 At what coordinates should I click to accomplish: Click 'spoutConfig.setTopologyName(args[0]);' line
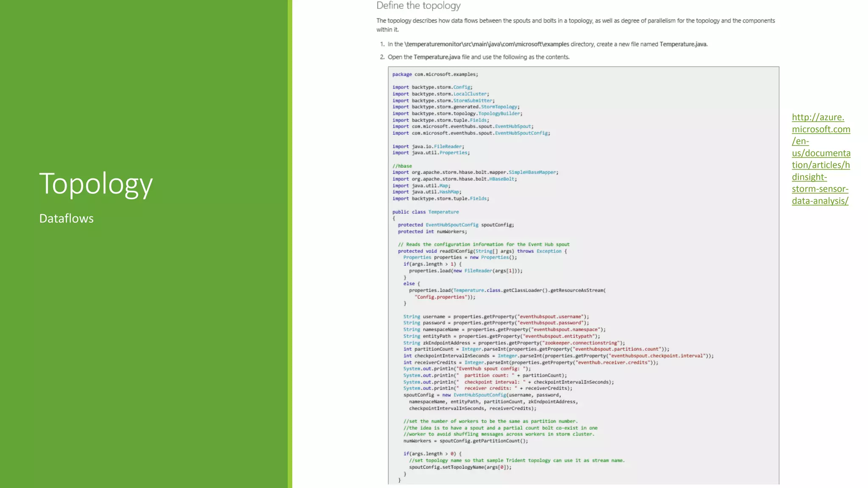(x=460, y=467)
